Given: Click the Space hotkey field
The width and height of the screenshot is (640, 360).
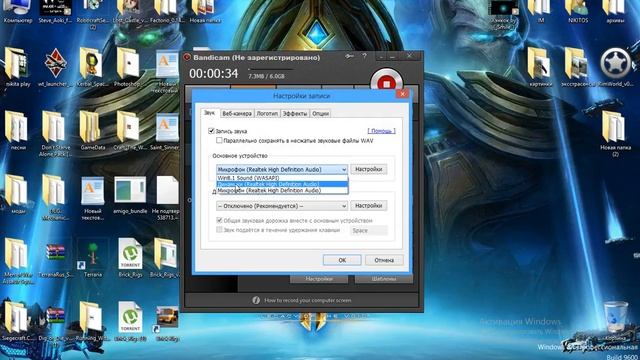Looking at the screenshot, I should (369, 231).
